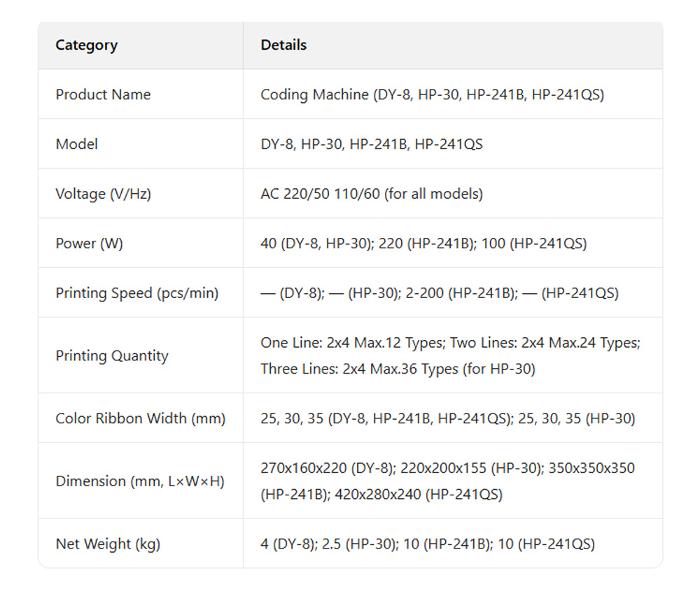This screenshot has height=594, width=700.
Task: Select the Color Ribbon Width (mm) label
Action: [141, 418]
